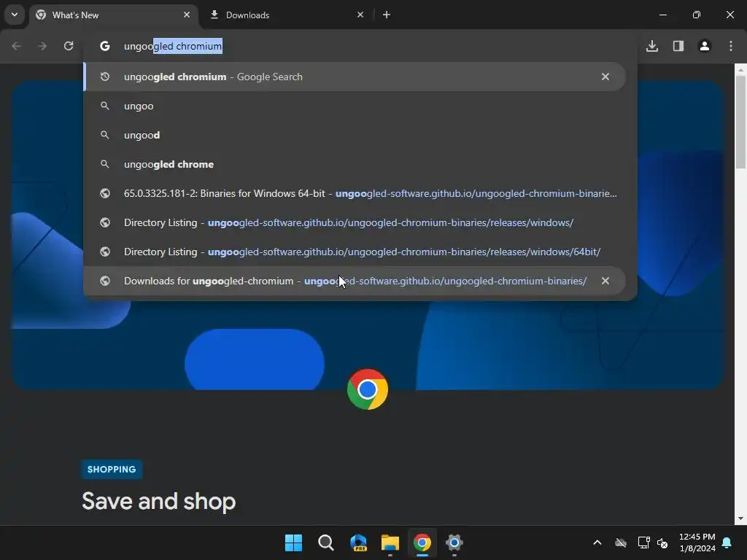
Task: Switch to the Downloads tab
Action: coord(287,15)
